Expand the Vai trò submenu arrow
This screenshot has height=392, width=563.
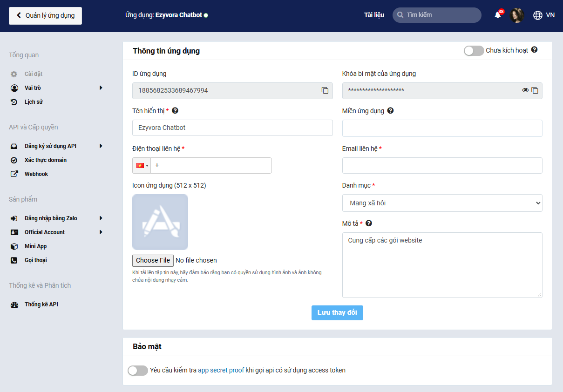click(101, 88)
